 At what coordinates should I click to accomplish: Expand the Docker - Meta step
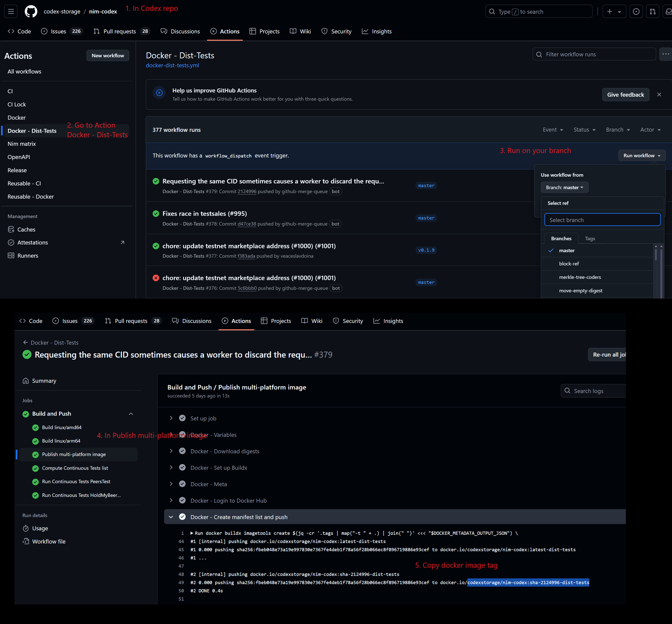point(208,484)
